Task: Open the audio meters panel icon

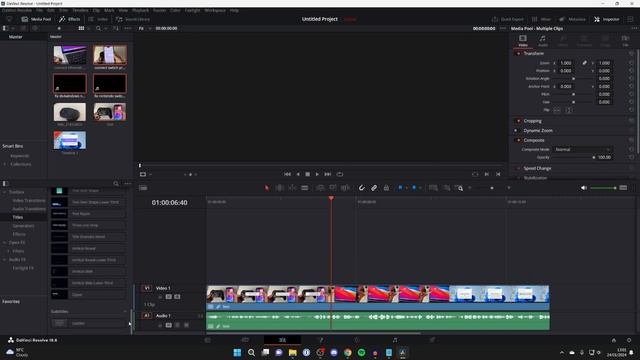Action: tap(623, 188)
